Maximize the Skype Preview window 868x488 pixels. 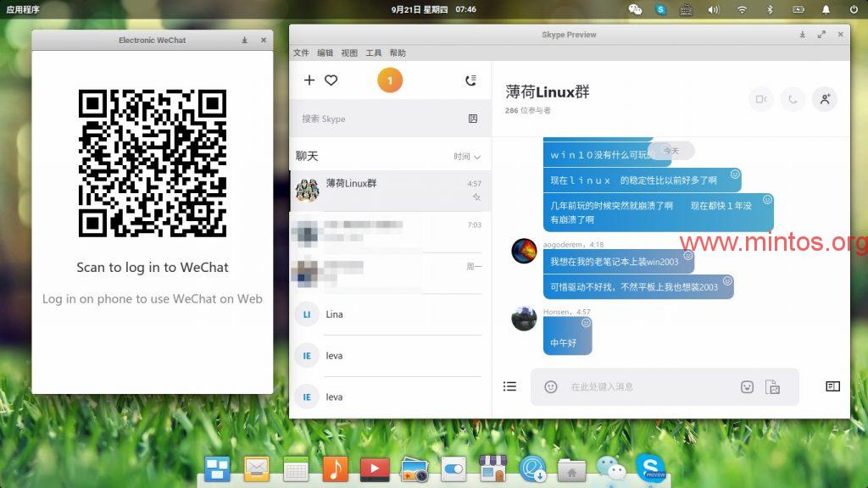[821, 34]
